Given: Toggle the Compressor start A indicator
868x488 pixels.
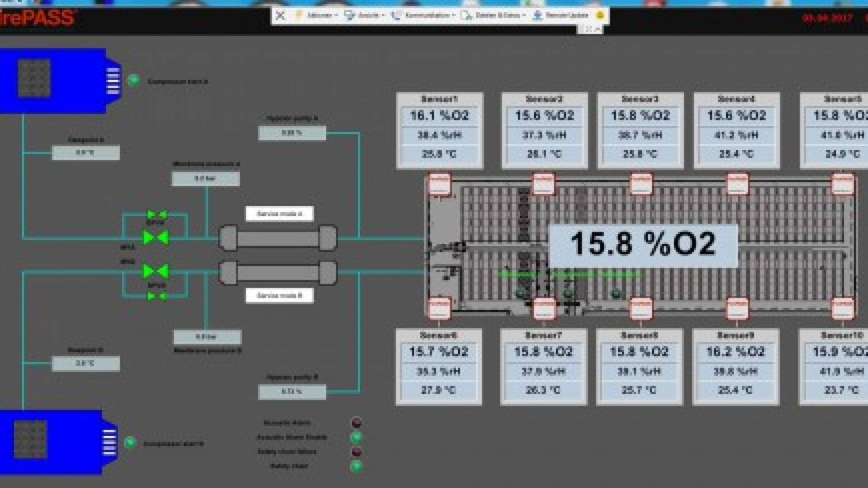Looking at the screenshot, I should click(133, 80).
